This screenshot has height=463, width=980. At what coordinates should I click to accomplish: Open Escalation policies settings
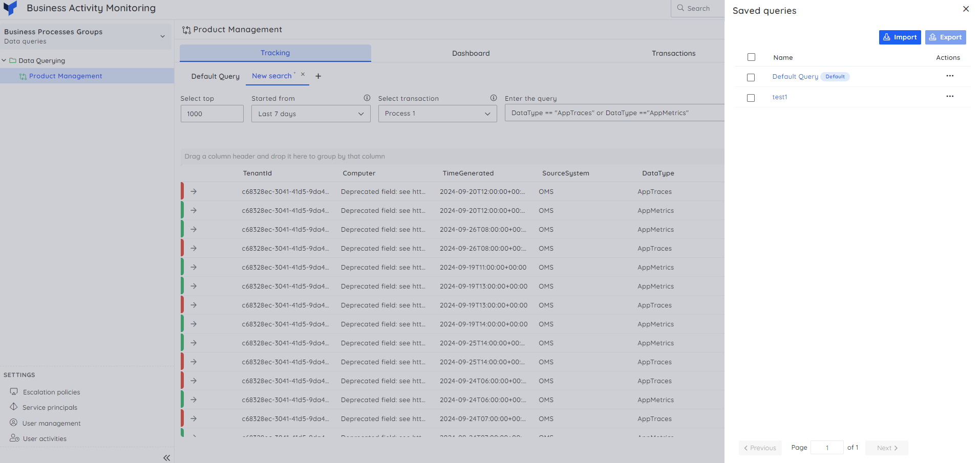(51, 392)
